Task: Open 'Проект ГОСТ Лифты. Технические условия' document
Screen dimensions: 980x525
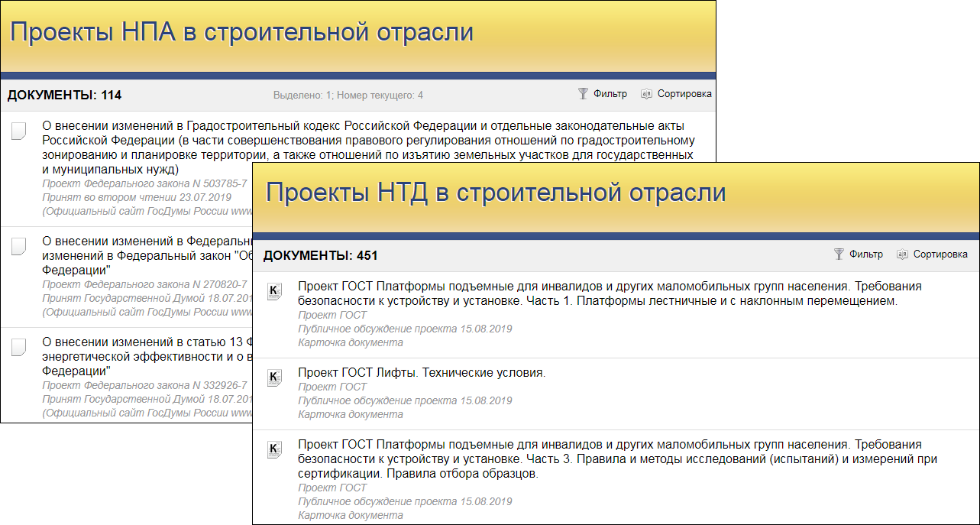Action: click(421, 373)
